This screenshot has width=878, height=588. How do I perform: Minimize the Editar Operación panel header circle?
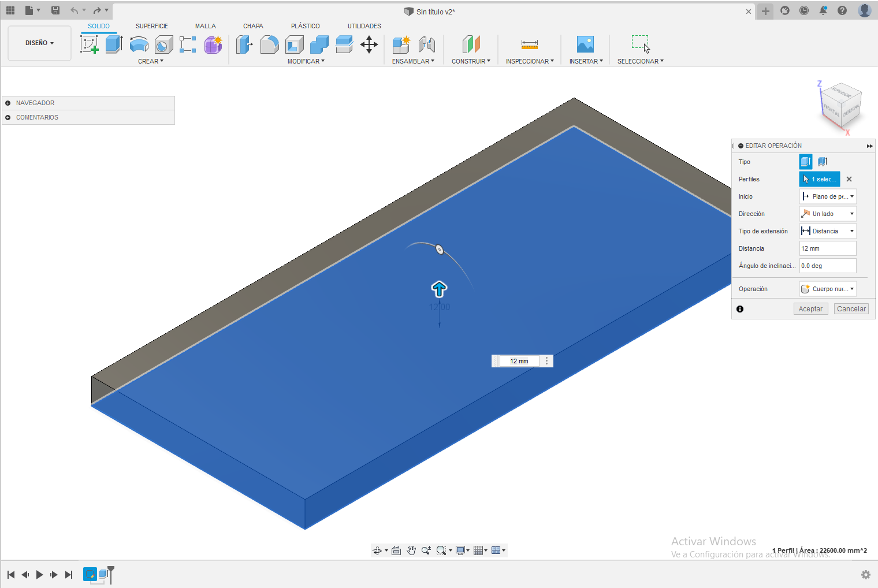click(x=741, y=146)
